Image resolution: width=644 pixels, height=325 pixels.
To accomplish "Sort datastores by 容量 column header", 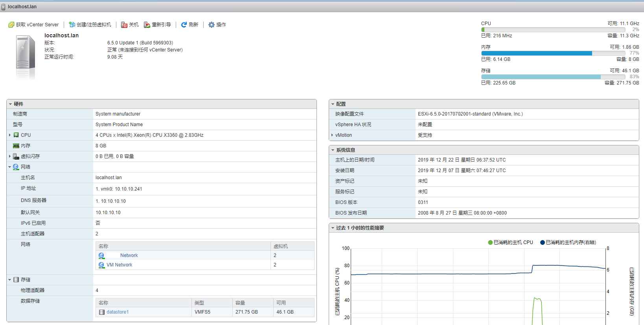I will [x=253, y=303].
